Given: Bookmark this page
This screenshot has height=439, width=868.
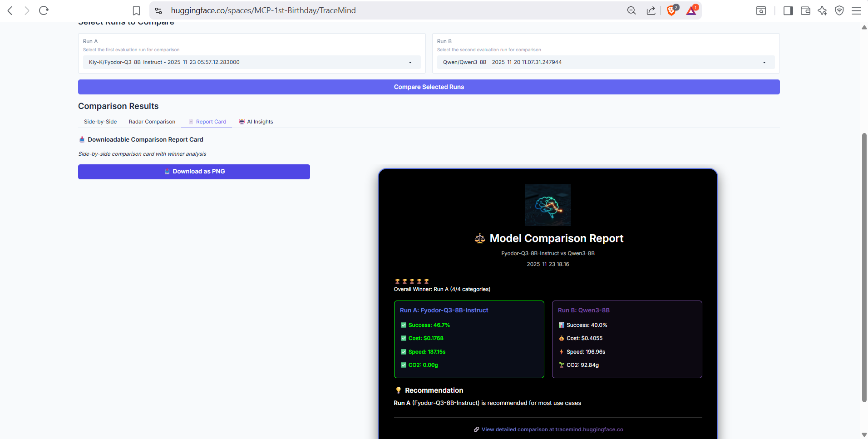Looking at the screenshot, I should tap(136, 10).
